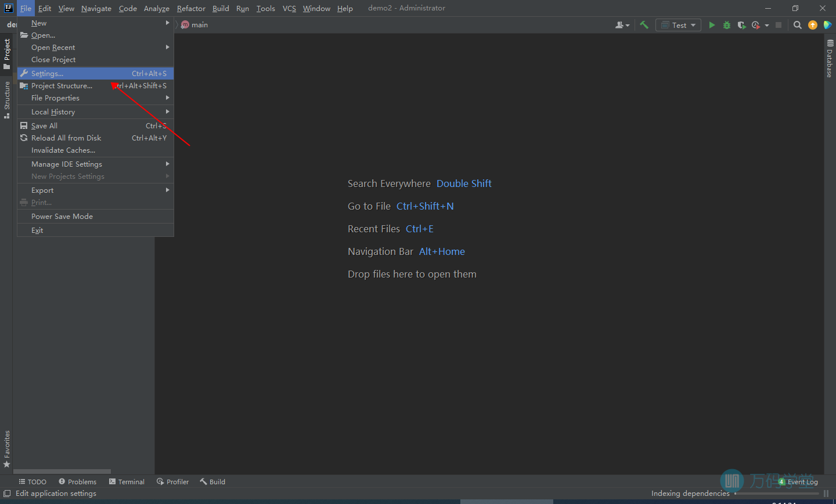
Task: Expand the File Properties submenu
Action: pyautogui.click(x=95, y=98)
